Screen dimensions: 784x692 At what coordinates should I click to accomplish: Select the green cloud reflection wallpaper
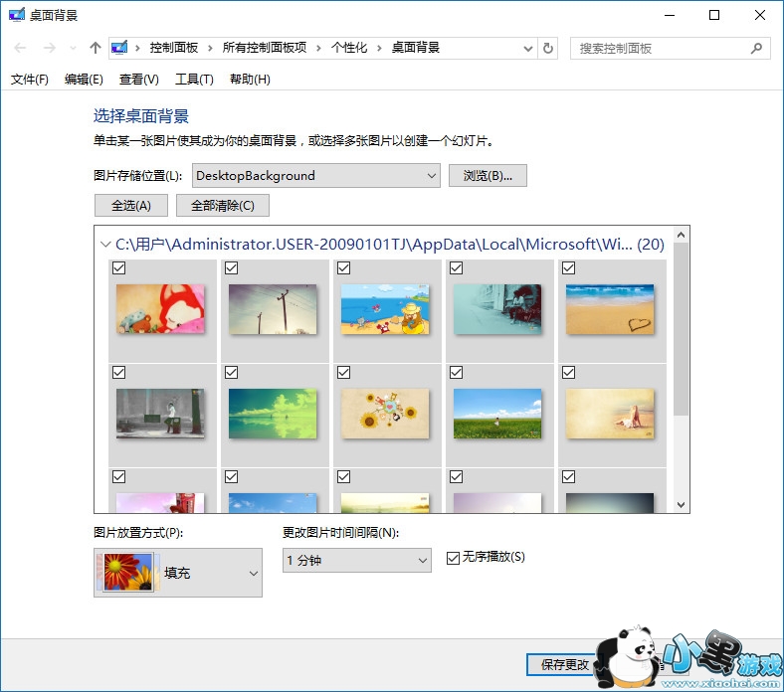pos(273,414)
